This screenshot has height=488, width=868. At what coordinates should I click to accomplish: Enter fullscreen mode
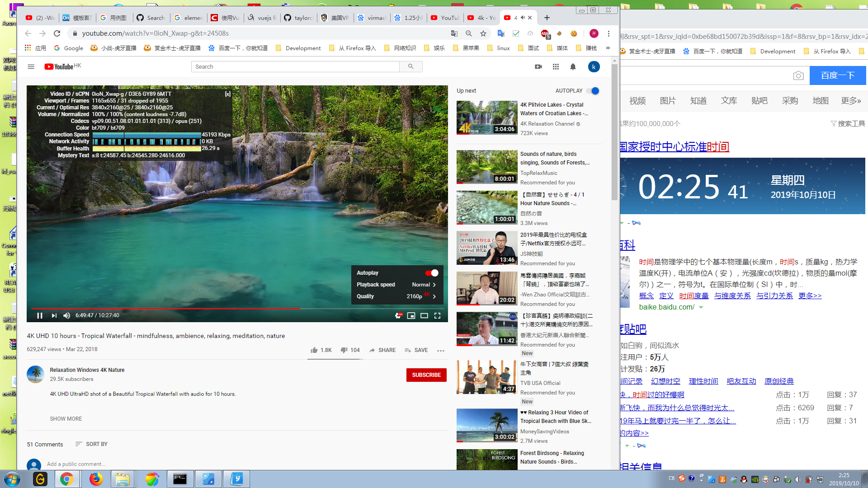(437, 315)
